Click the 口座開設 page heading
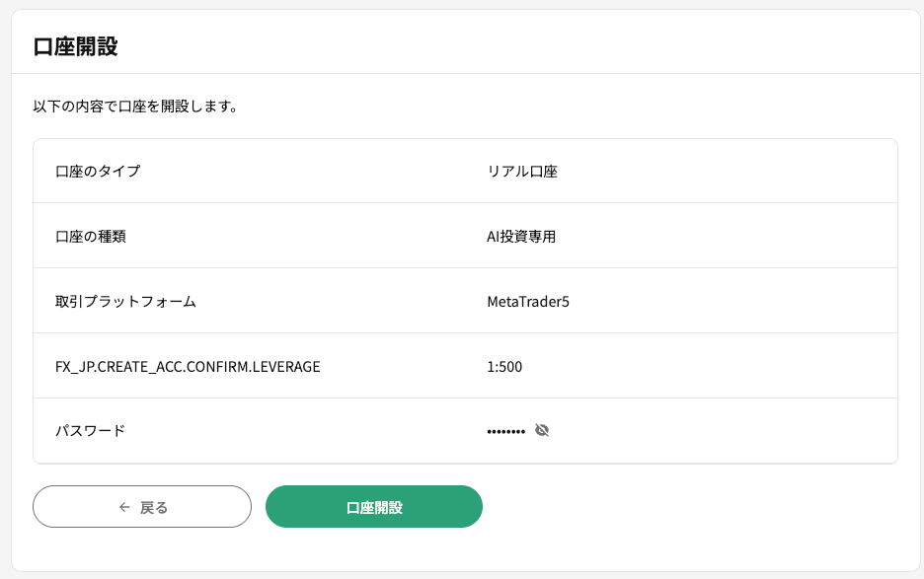The height and width of the screenshot is (579, 924). 75,46
